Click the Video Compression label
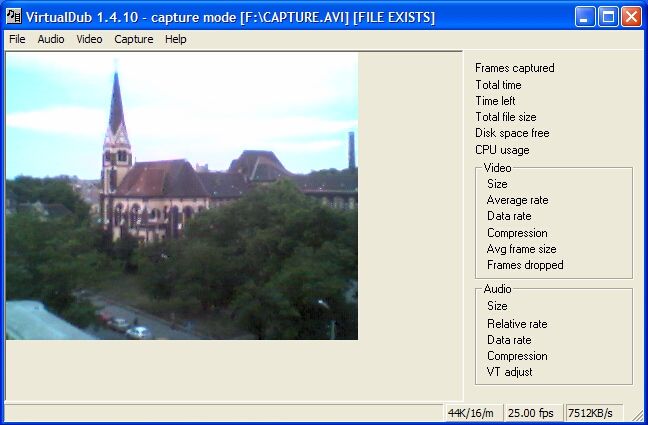Screen dimensions: 648x425 tap(517, 233)
